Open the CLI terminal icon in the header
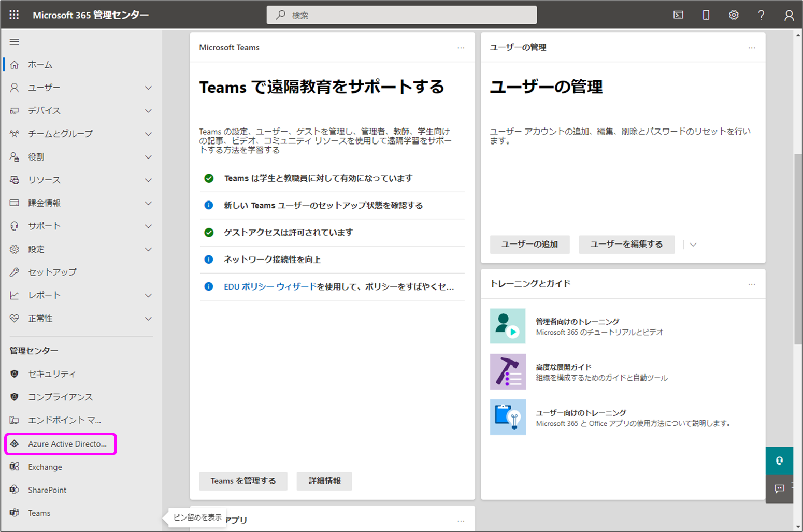803x532 pixels. [x=678, y=15]
